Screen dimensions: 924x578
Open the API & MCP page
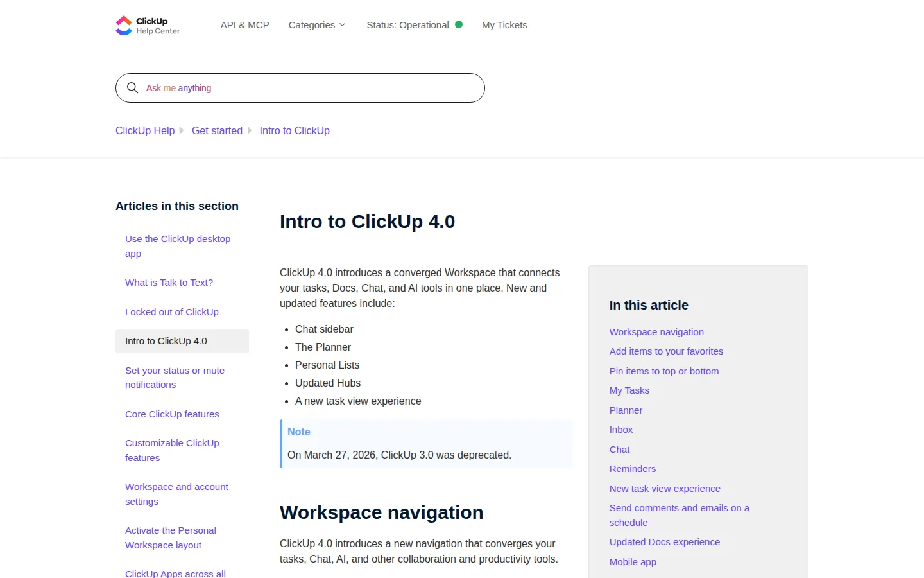pos(245,25)
